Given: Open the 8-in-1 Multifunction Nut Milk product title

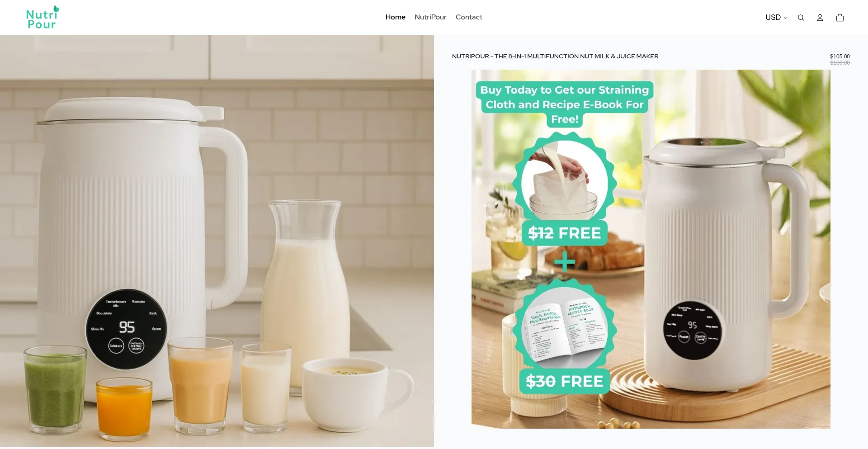Looking at the screenshot, I should [555, 57].
